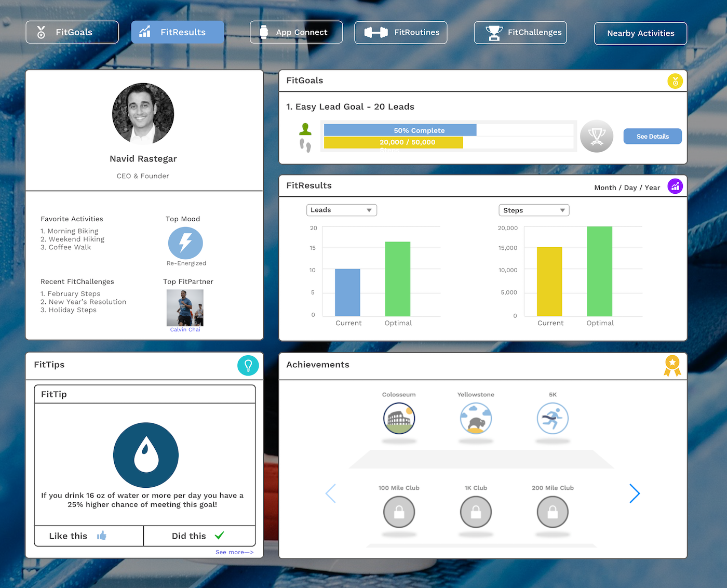Click "1. Easy Lead Goal - 20 Leads" heading
The height and width of the screenshot is (588, 727).
coord(351,107)
